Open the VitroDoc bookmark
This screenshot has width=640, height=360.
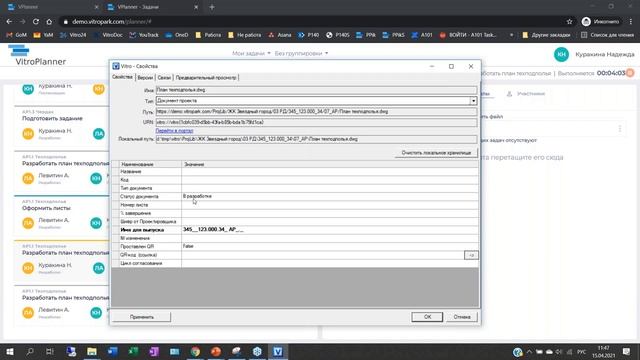[x=108, y=35]
